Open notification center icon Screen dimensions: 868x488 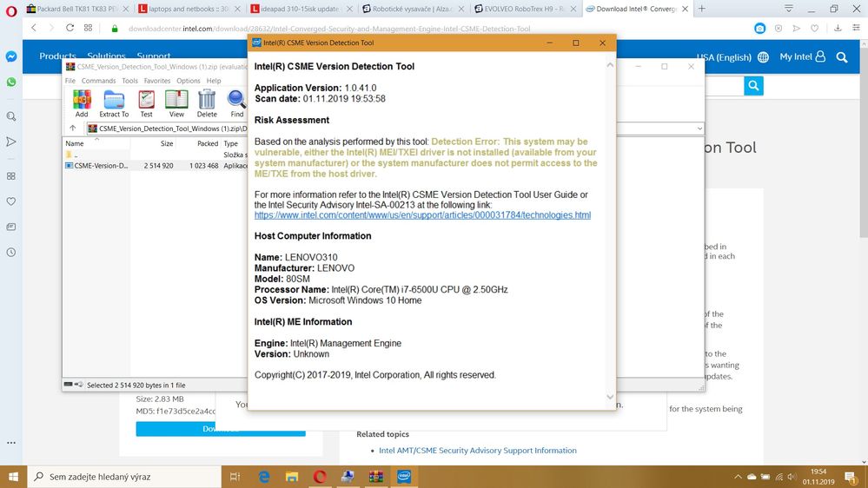(851, 477)
